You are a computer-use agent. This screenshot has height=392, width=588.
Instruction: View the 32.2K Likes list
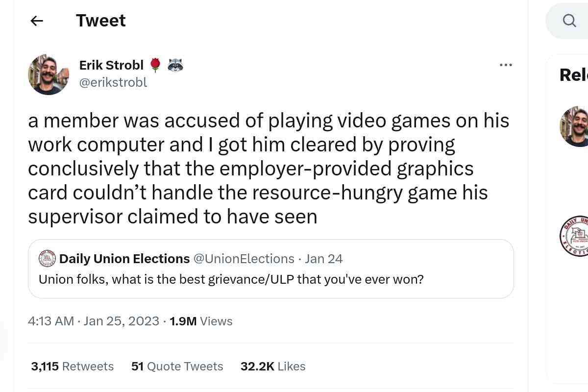pos(273,367)
